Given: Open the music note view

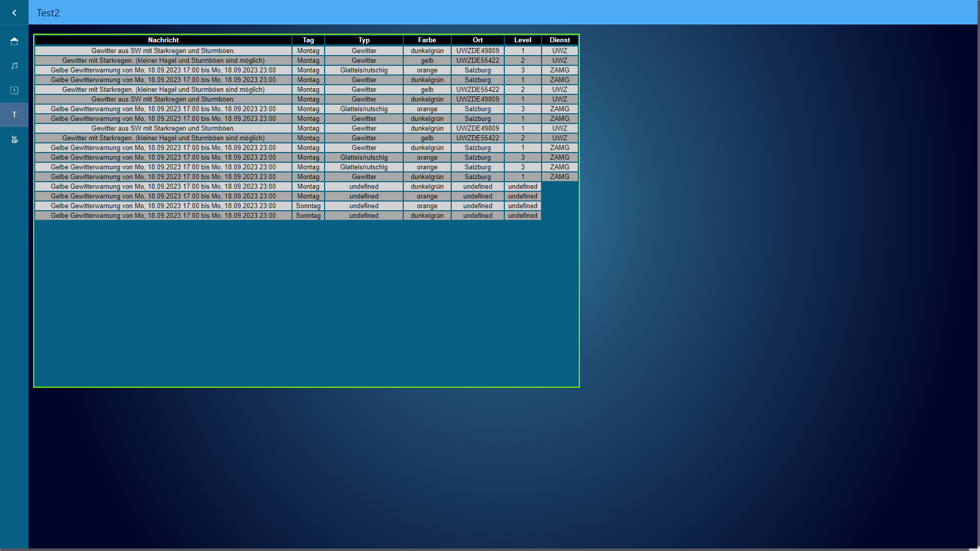Looking at the screenshot, I should pyautogui.click(x=14, y=66).
